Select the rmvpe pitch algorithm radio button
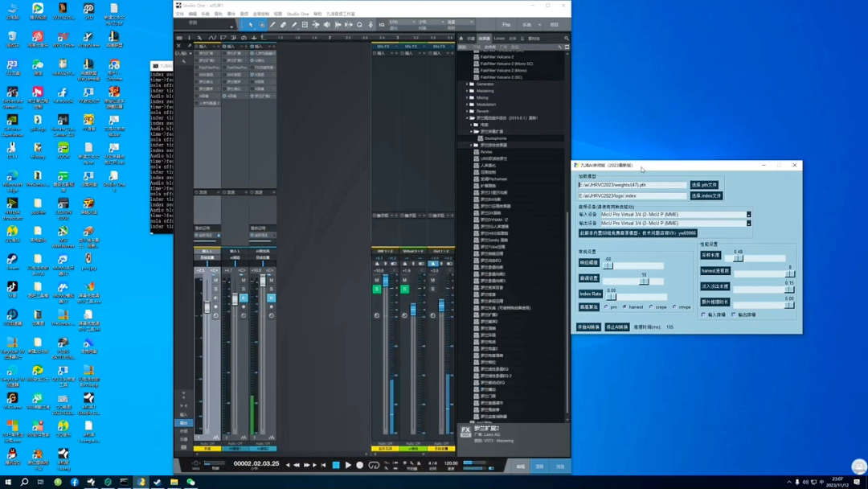 (x=674, y=306)
